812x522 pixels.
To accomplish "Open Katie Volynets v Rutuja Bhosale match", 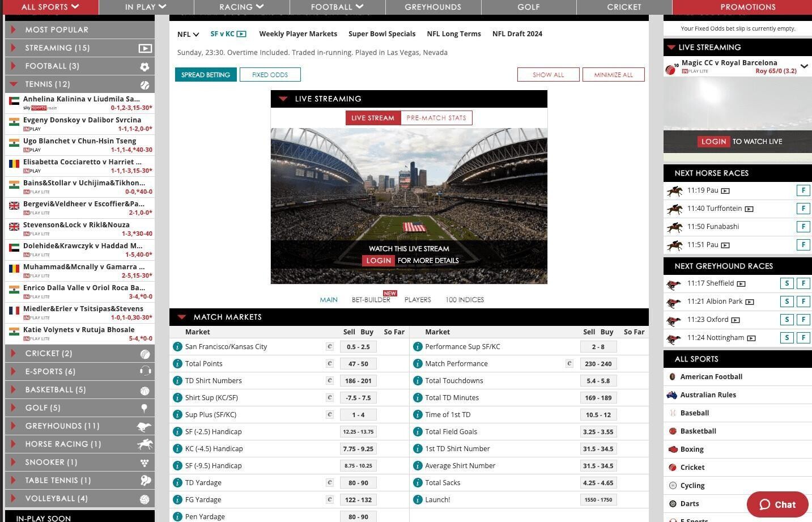I will [x=80, y=333].
